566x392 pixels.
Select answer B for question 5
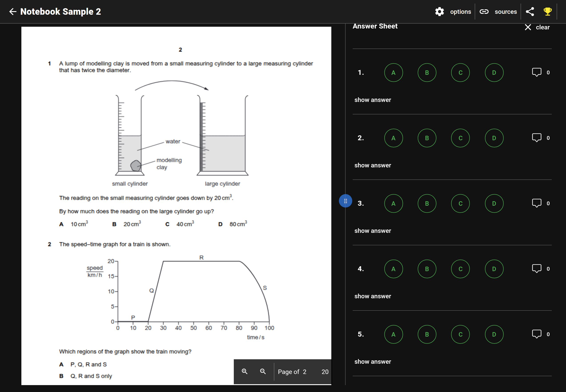[427, 334]
